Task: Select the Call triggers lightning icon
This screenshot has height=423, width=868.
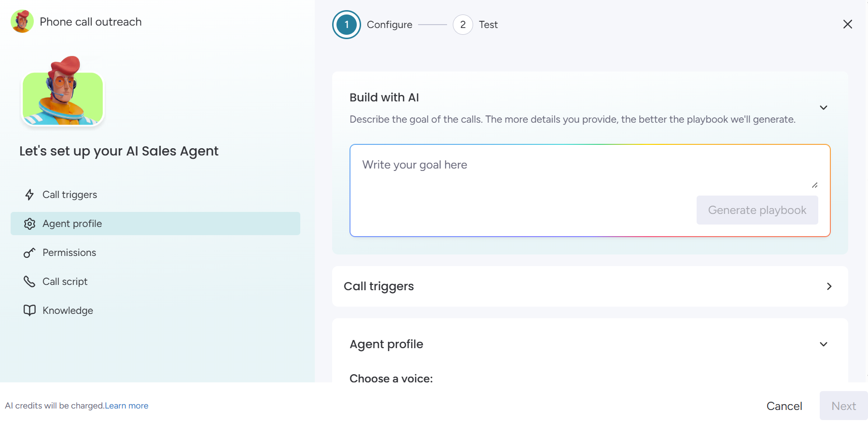Action: [29, 195]
